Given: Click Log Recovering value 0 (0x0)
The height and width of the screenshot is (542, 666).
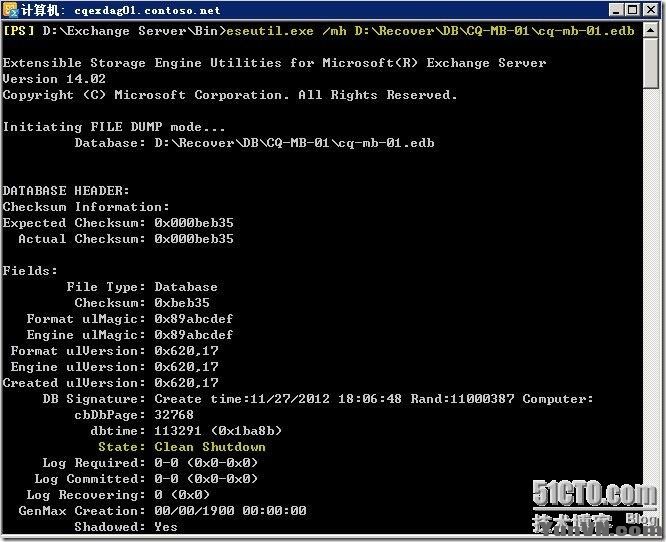Looking at the screenshot, I should (x=182, y=495).
